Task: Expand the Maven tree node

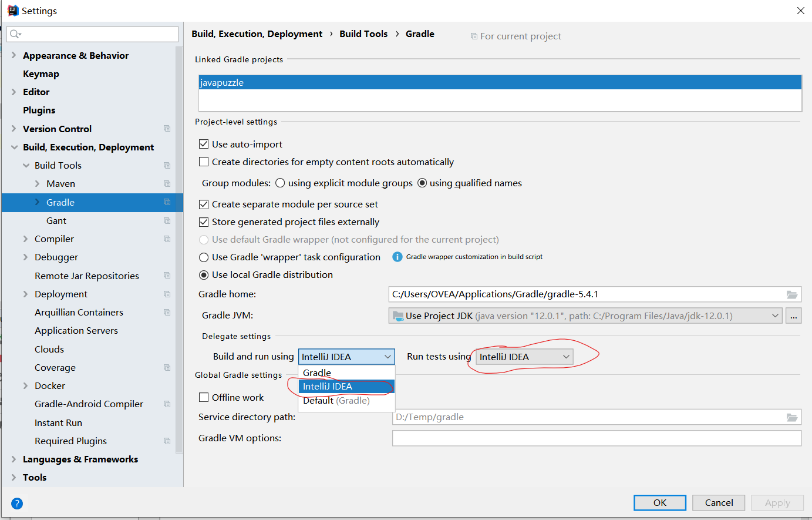Action: (38, 183)
